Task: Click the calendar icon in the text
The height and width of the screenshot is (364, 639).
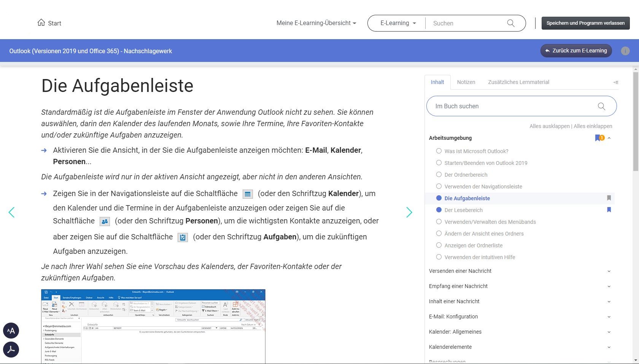Action: (x=248, y=194)
